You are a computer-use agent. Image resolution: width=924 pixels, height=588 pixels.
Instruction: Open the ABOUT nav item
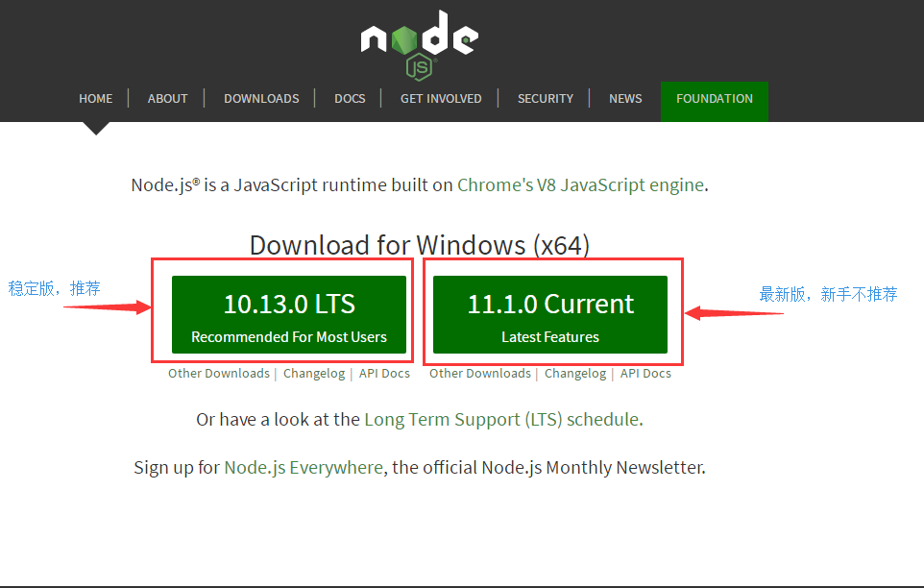pyautogui.click(x=167, y=98)
